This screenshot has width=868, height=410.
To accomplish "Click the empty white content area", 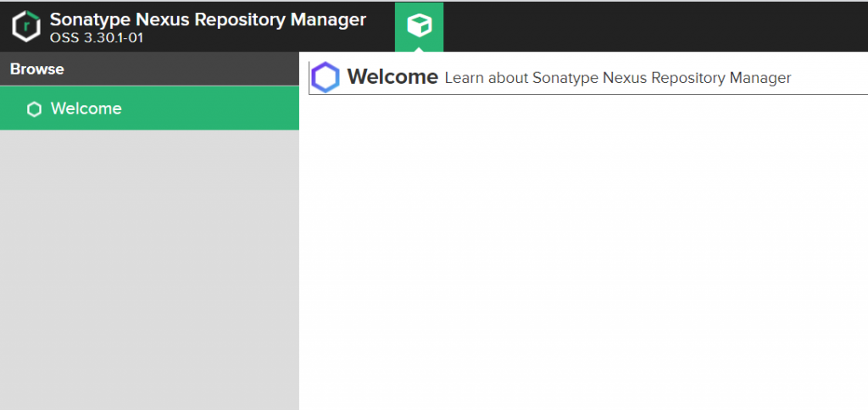I will [x=583, y=252].
